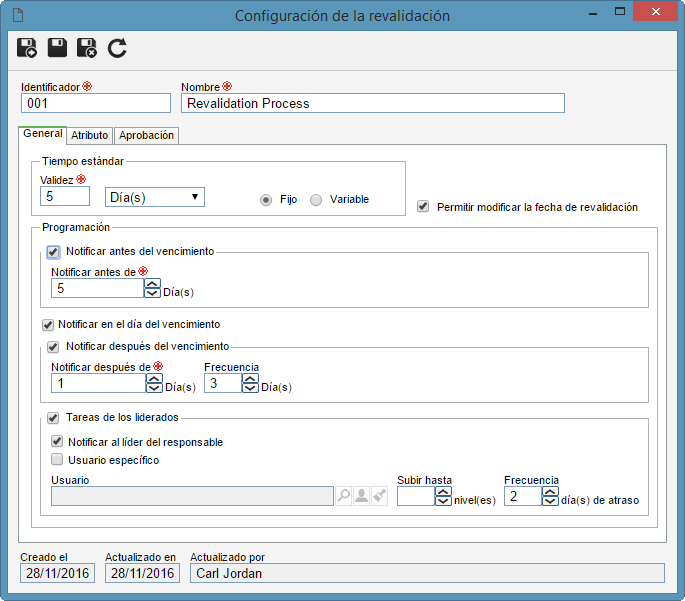This screenshot has width=685, height=601.
Task: Click the Validez number field
Action: [65, 196]
